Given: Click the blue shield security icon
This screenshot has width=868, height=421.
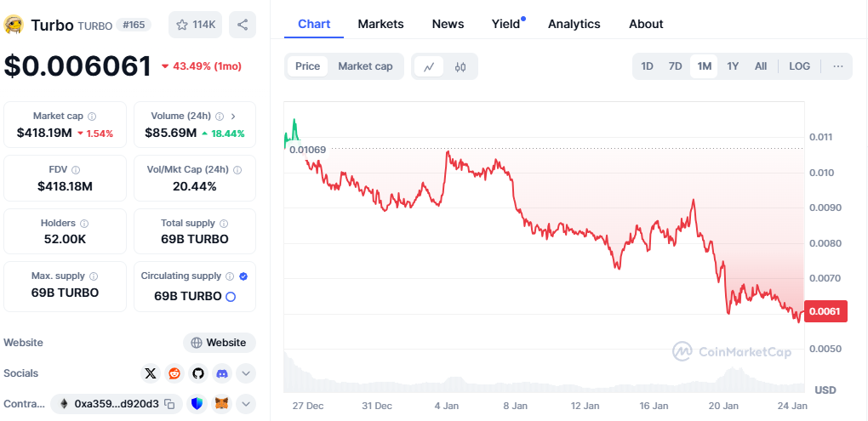Looking at the screenshot, I should pyautogui.click(x=197, y=404).
